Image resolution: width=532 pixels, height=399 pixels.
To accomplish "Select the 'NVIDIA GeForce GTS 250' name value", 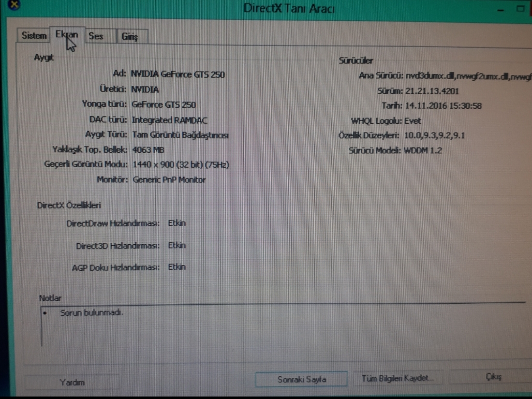I will (x=178, y=75).
